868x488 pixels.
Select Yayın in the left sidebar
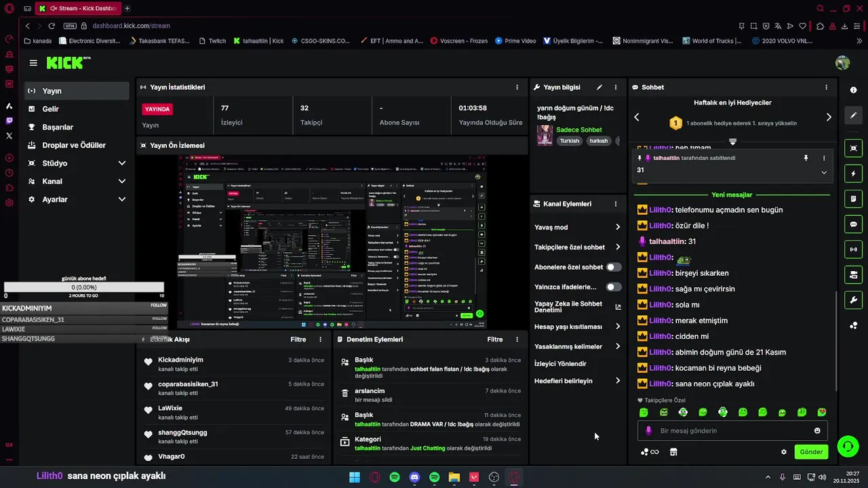[x=77, y=91]
